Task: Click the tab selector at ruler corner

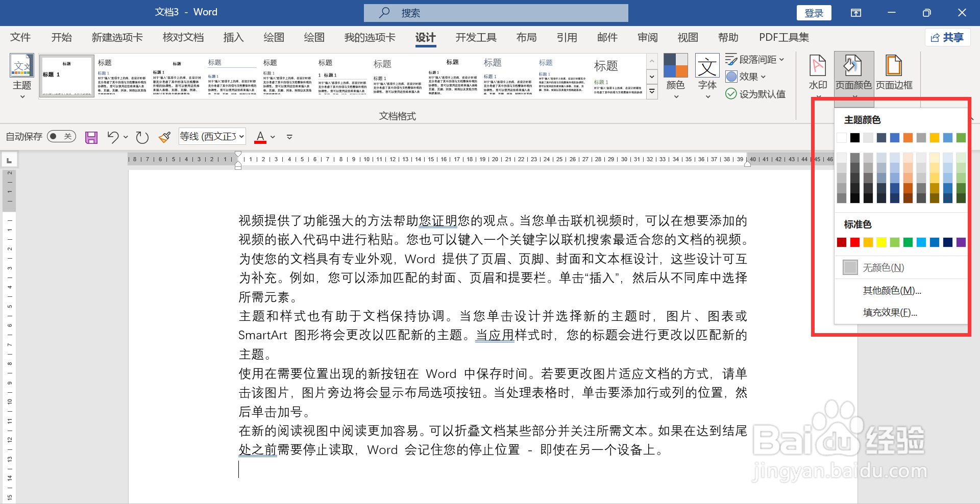Action: pyautogui.click(x=9, y=160)
